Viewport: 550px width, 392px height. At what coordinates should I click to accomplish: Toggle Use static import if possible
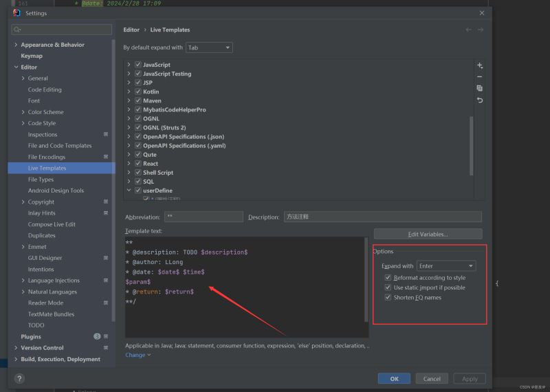pos(388,287)
